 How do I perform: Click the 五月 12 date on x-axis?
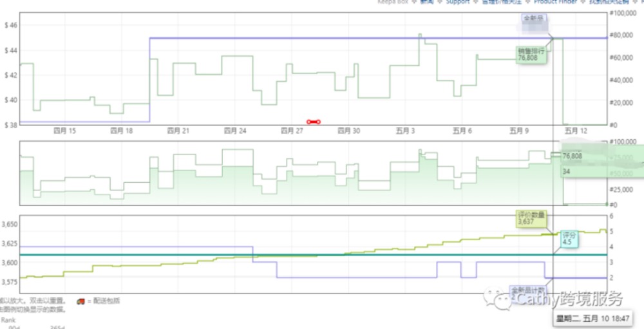(575, 131)
